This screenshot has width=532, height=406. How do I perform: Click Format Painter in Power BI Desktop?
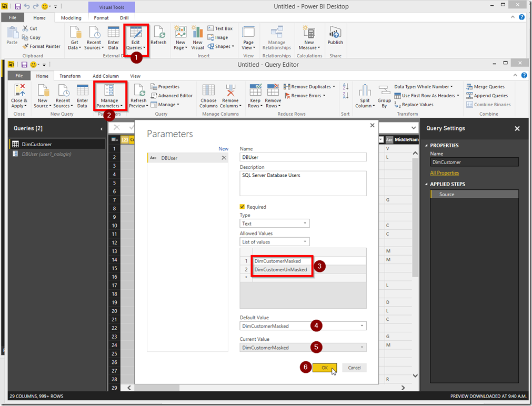(41, 46)
